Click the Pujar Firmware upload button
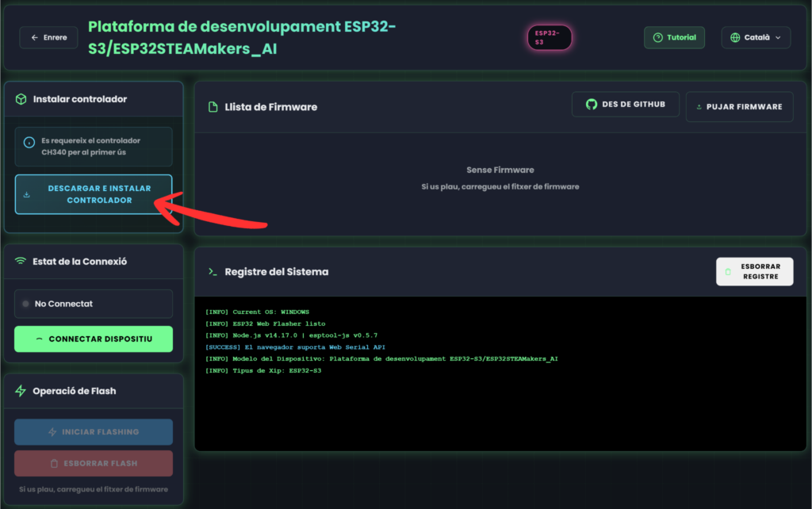 coord(739,106)
